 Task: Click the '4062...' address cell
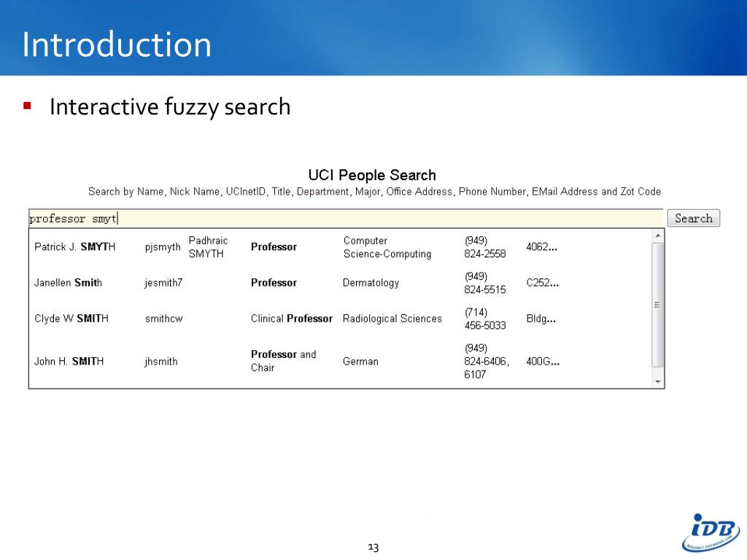542,246
